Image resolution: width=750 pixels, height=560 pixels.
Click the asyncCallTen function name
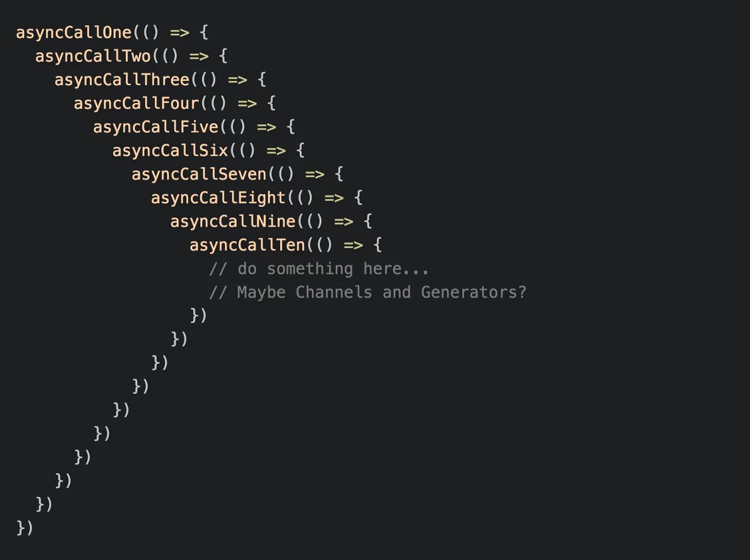pyautogui.click(x=247, y=245)
